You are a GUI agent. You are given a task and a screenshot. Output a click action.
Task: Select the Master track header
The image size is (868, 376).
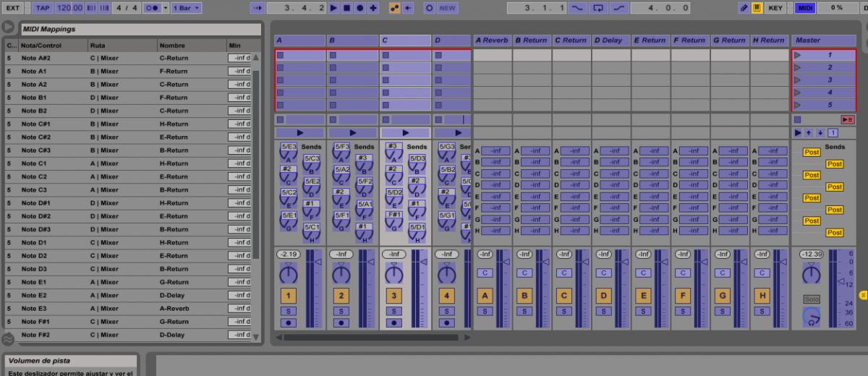click(824, 40)
